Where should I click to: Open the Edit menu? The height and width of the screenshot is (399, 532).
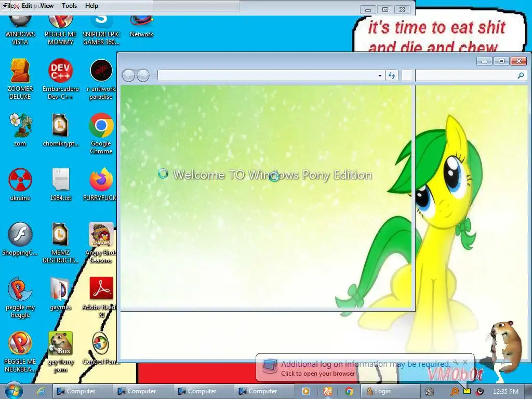(x=27, y=5)
